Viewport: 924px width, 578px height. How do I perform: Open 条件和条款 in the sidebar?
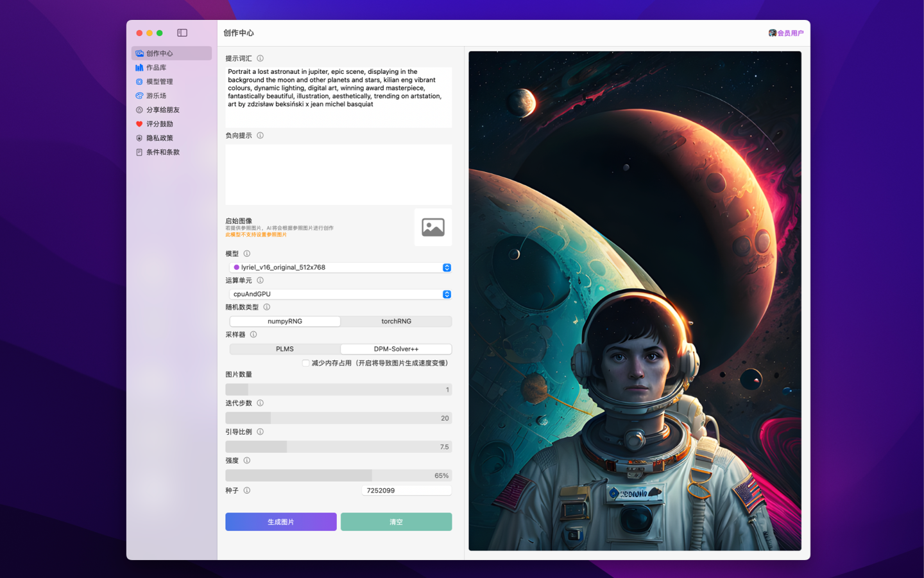click(x=171, y=152)
